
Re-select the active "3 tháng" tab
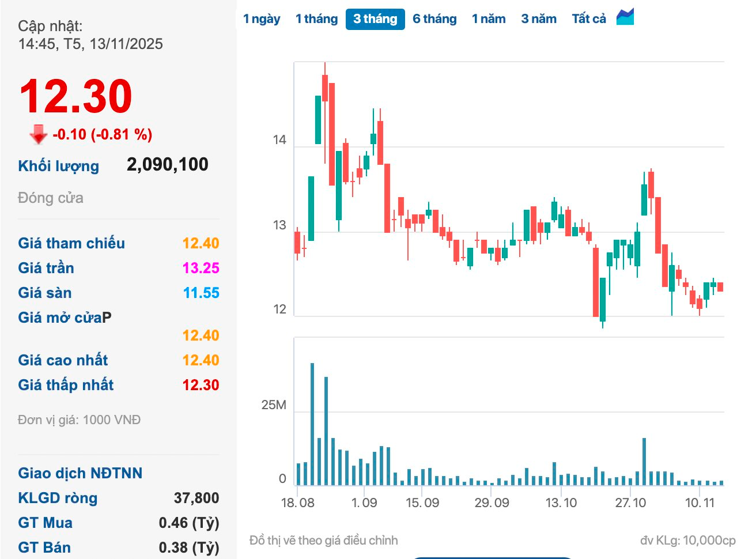pos(375,18)
